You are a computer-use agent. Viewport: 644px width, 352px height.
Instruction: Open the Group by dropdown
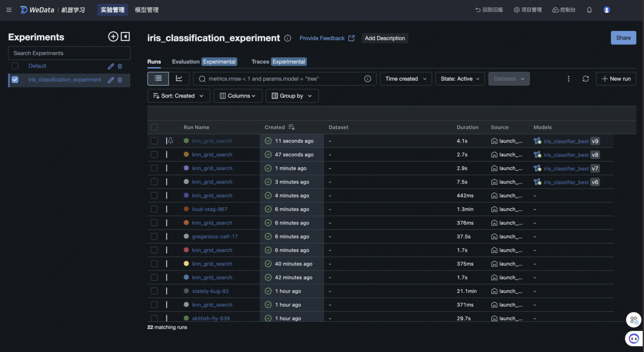pos(292,96)
